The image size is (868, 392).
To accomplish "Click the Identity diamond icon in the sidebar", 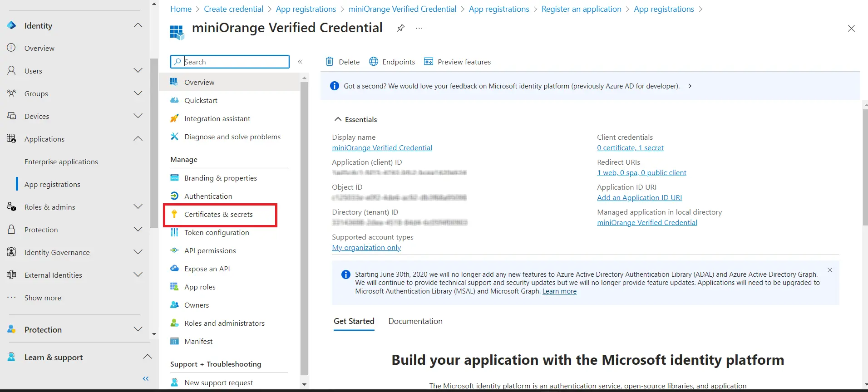I will [11, 25].
